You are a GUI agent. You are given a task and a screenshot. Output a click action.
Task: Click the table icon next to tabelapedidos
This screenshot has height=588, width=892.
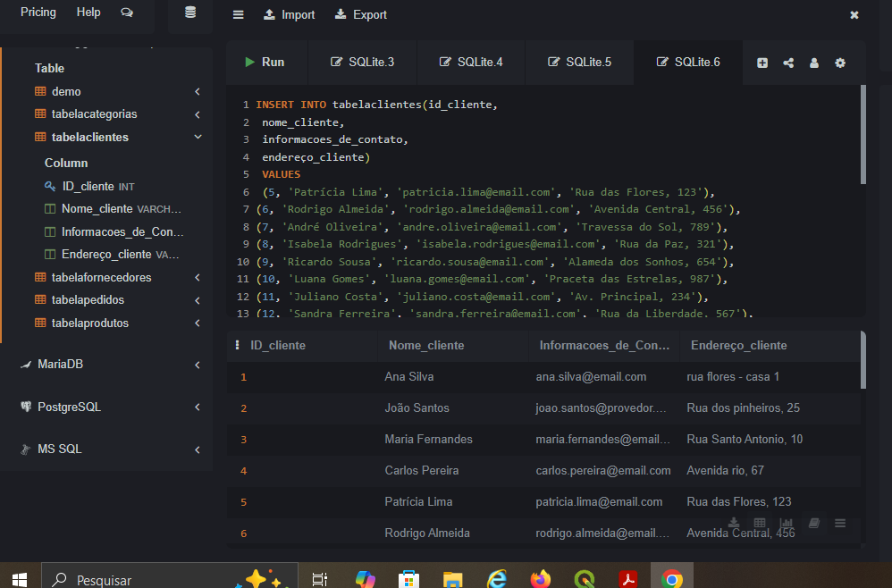(x=40, y=299)
